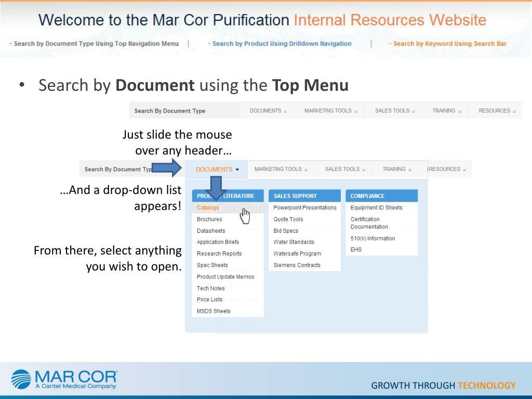Open Research Reports entry
Image resolution: width=532 pixels, height=399 pixels.
coord(219,254)
